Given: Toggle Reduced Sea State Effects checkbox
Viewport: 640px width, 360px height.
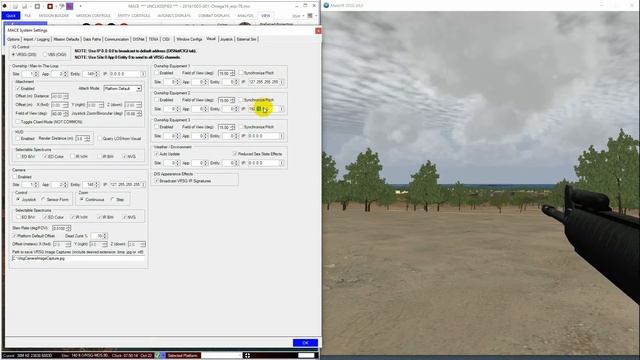Looking at the screenshot, I should [235, 154].
